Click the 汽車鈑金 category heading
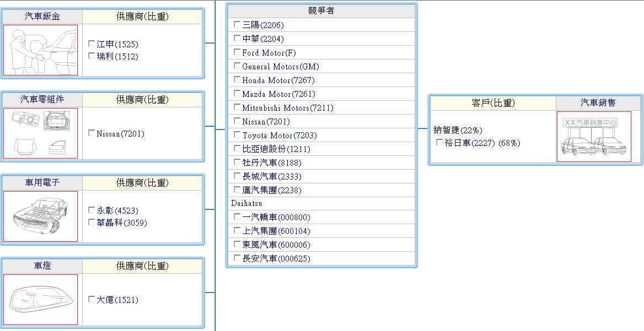This screenshot has width=644, height=331. [x=42, y=17]
